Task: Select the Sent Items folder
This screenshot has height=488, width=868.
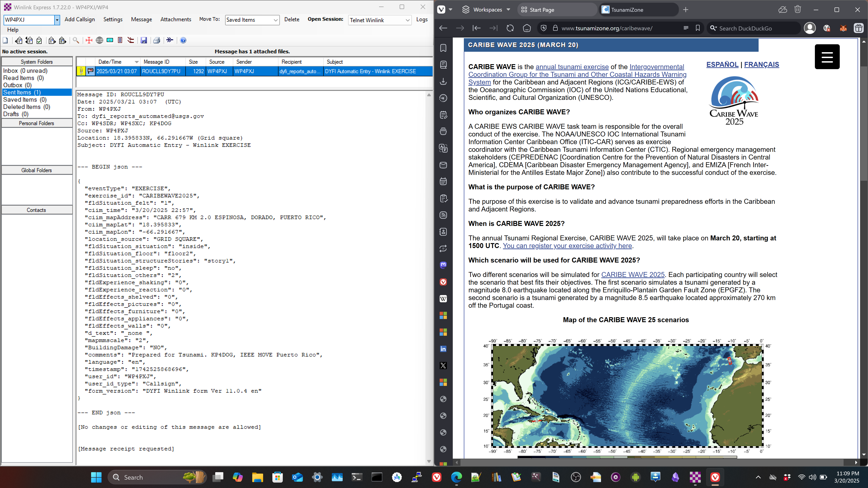Action: [37, 92]
